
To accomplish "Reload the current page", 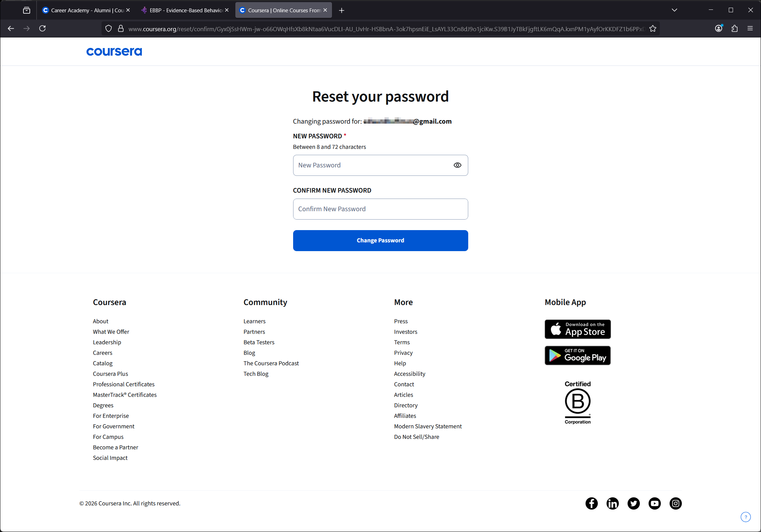I will tap(42, 28).
